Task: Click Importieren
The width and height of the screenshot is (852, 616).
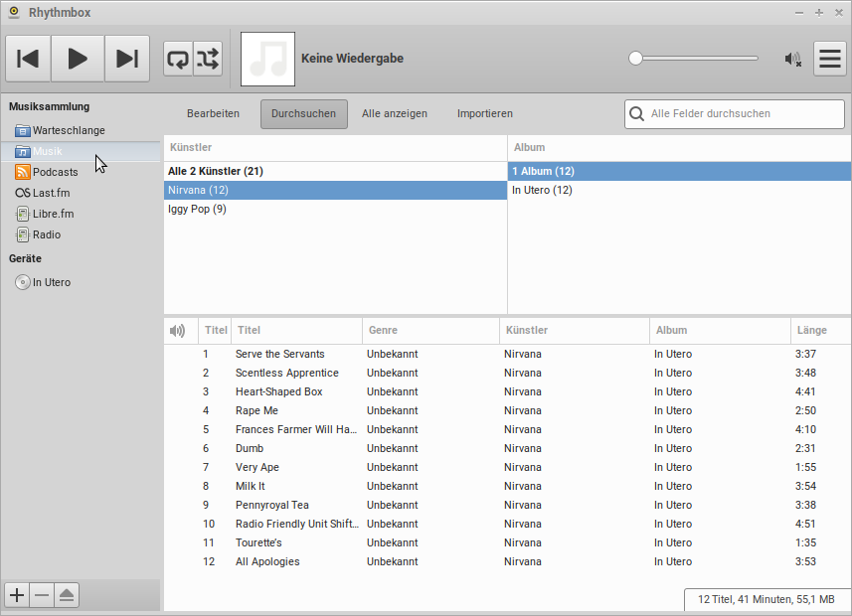Action: pos(485,113)
